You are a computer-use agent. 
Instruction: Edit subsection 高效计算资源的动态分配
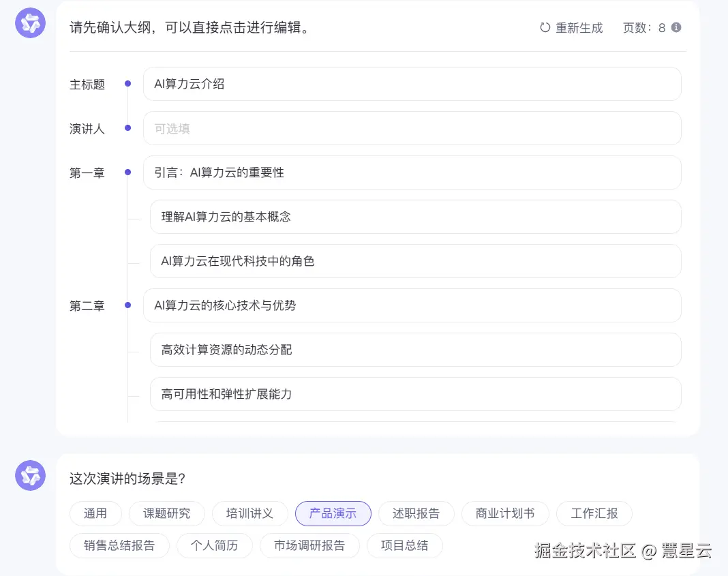pyautogui.click(x=416, y=350)
